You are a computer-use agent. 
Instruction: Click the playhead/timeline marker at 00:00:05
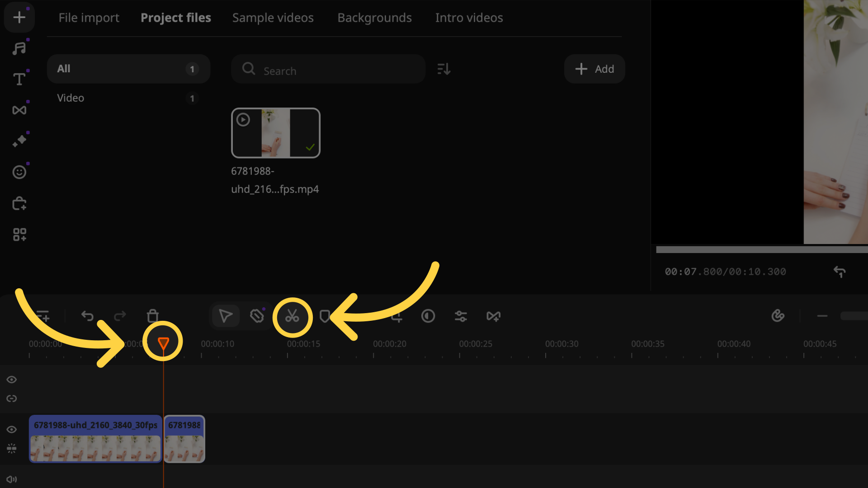[x=164, y=343]
